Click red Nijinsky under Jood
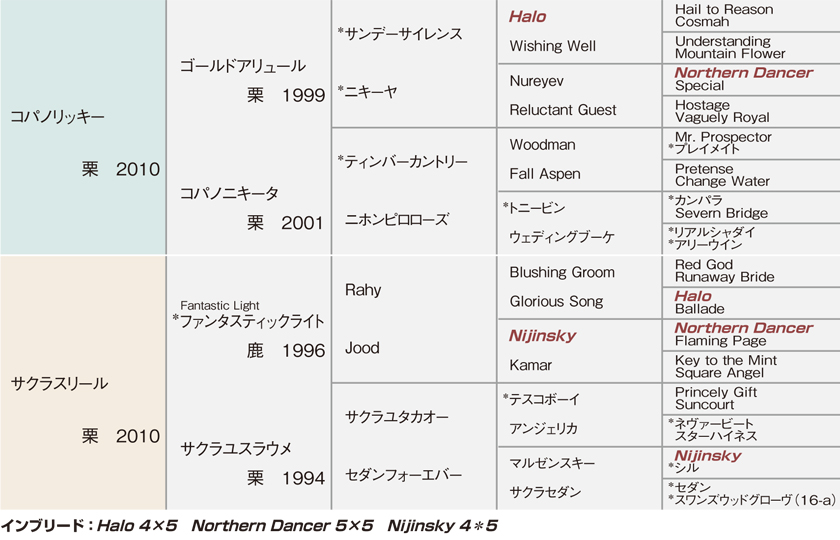840x540 pixels. pyautogui.click(x=542, y=336)
